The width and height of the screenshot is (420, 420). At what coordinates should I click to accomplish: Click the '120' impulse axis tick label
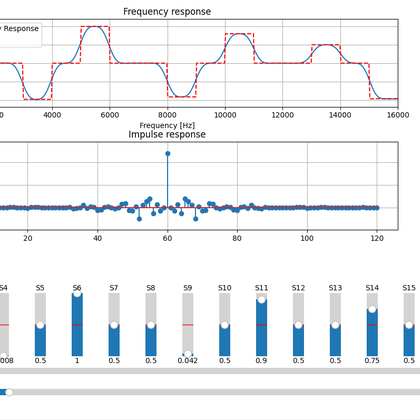click(x=377, y=238)
